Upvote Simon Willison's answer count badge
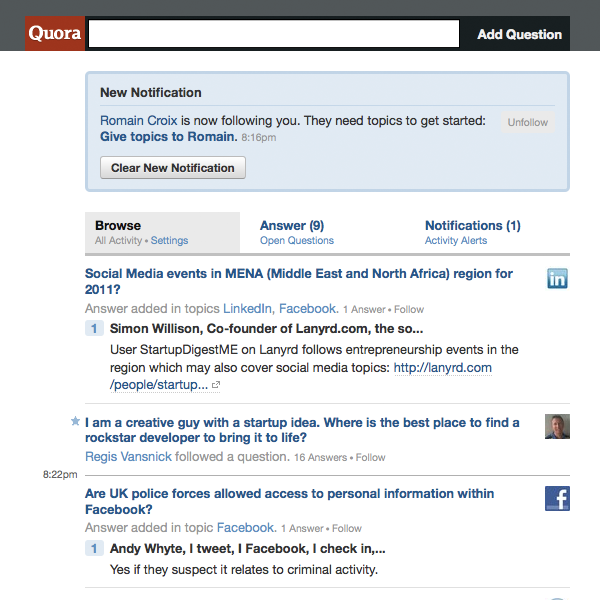This screenshot has width=600, height=600. tap(94, 329)
